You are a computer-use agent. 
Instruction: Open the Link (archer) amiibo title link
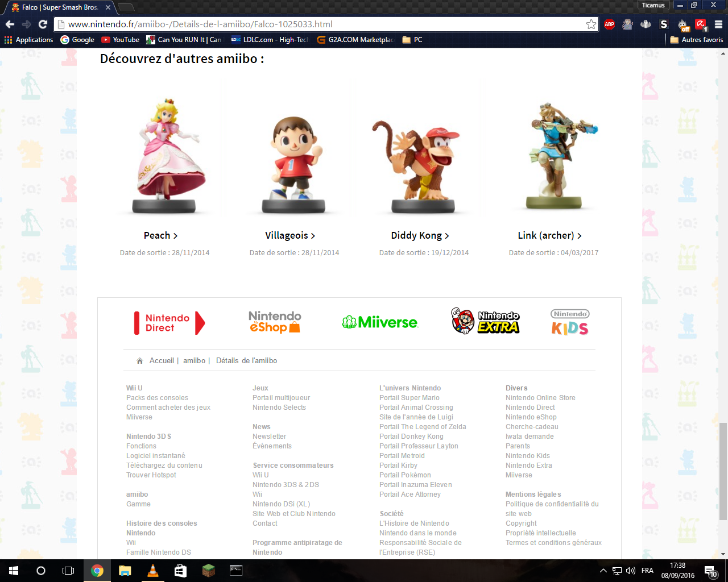click(549, 235)
